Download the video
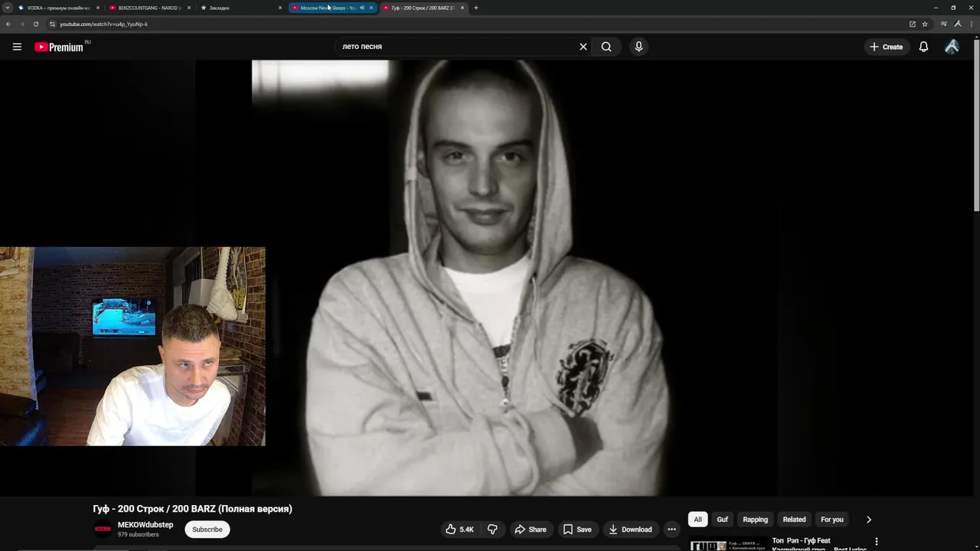 click(x=630, y=530)
